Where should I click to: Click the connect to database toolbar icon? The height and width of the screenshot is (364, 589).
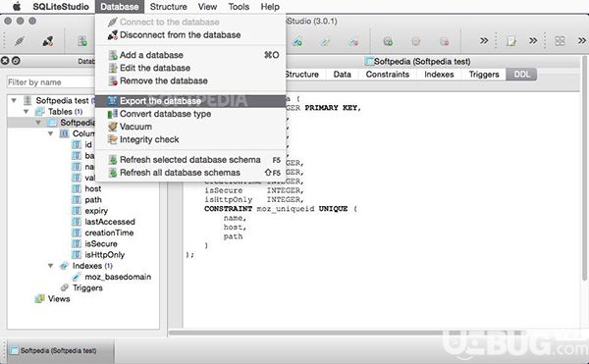coord(20,41)
